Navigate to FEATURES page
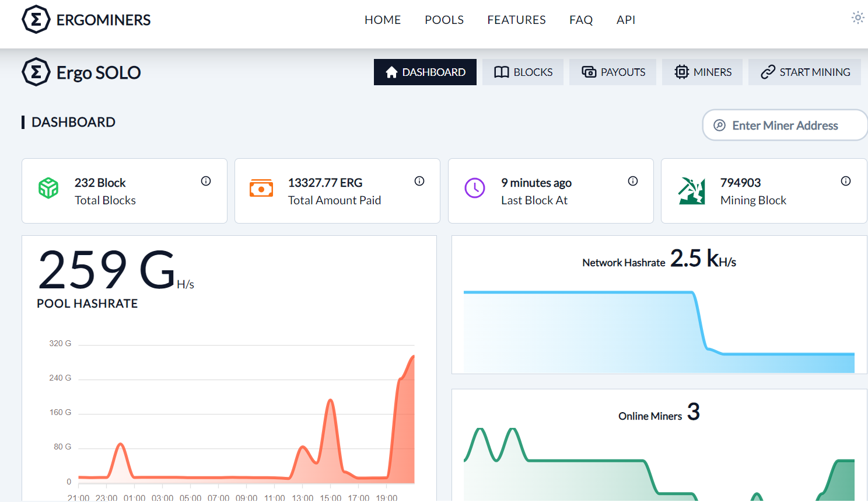The width and height of the screenshot is (868, 502). point(516,20)
